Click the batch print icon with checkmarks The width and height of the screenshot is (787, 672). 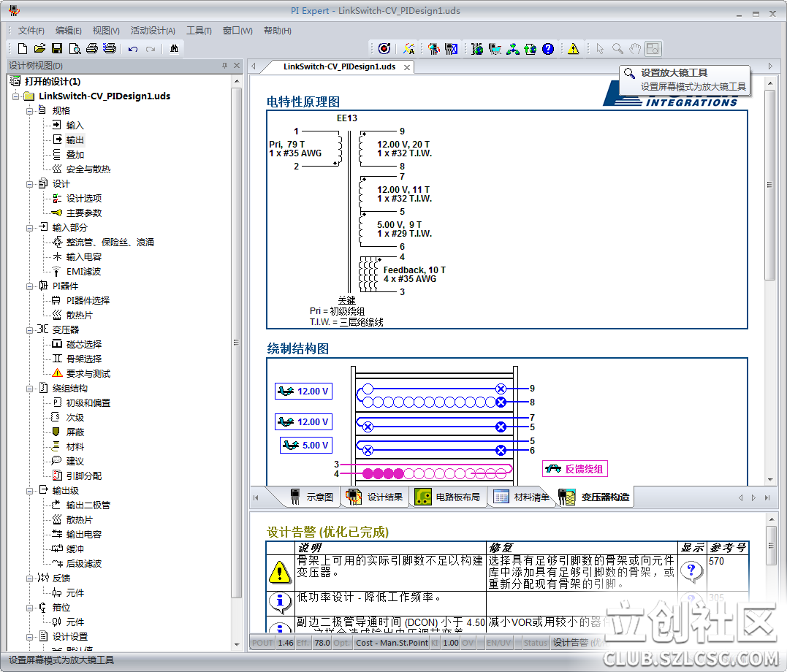[x=110, y=49]
